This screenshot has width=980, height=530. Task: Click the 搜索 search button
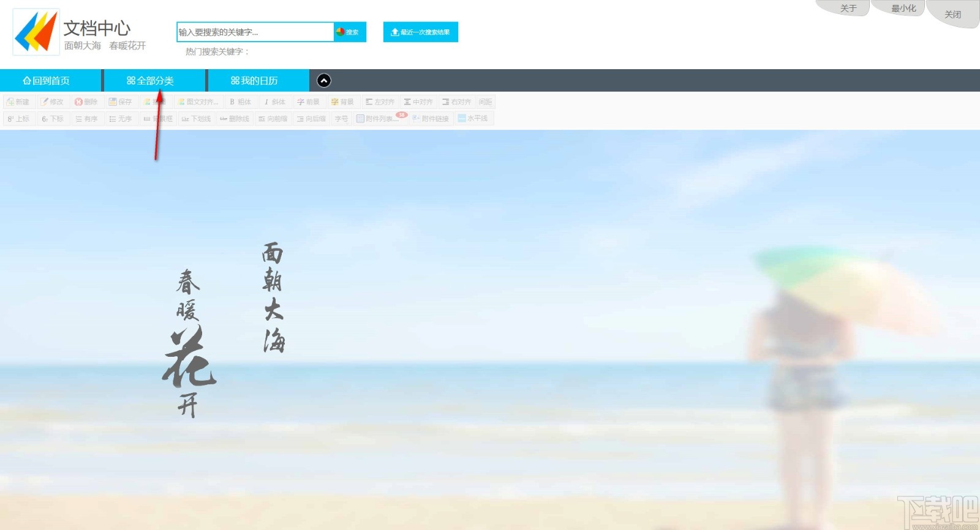(350, 32)
